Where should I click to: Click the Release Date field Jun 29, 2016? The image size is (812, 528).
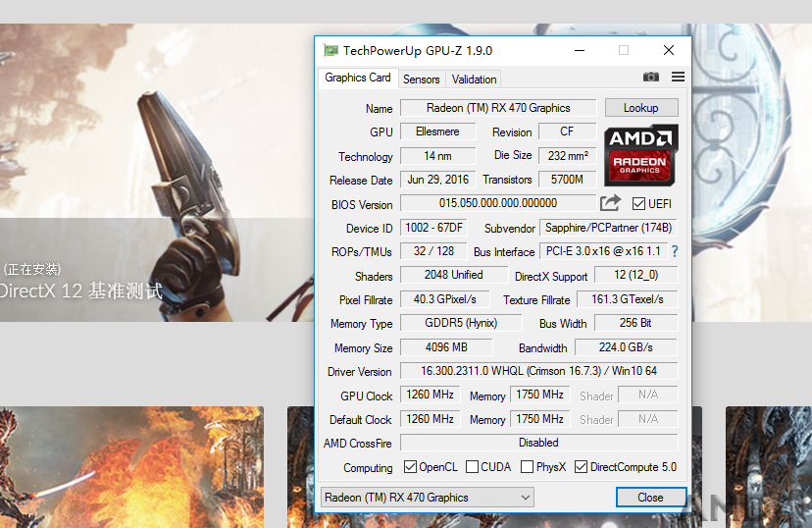437,180
